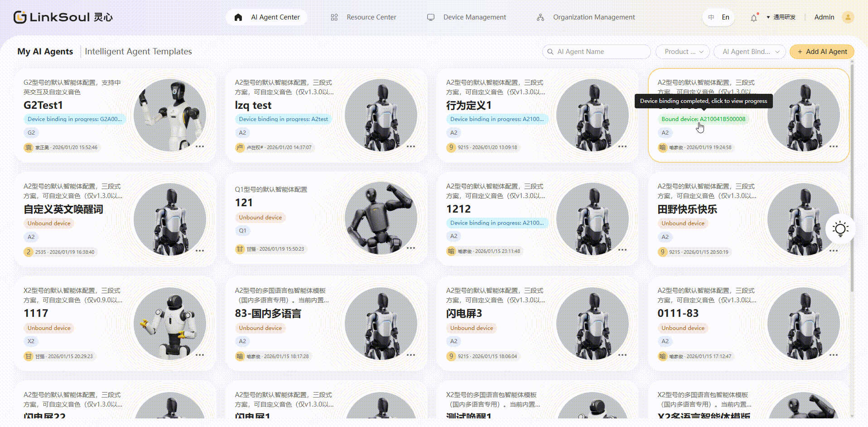Switch to My AI Agents tab
This screenshot has width=868, height=427.
coord(45,52)
